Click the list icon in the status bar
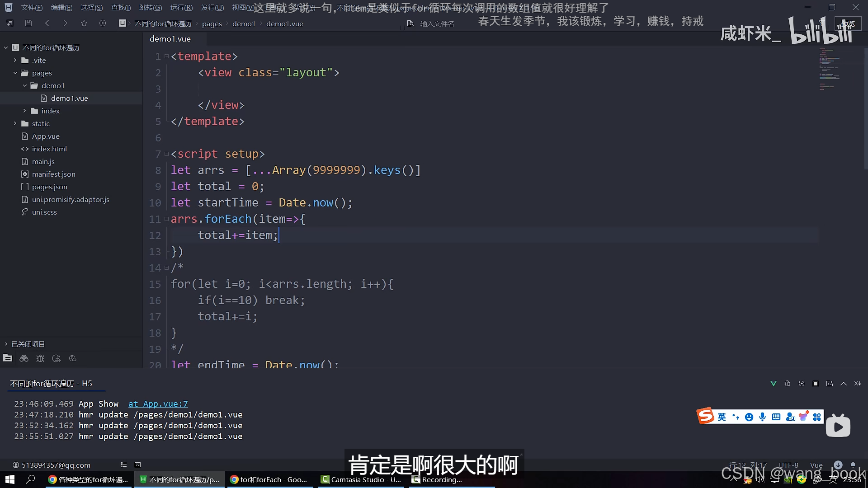 tap(124, 465)
